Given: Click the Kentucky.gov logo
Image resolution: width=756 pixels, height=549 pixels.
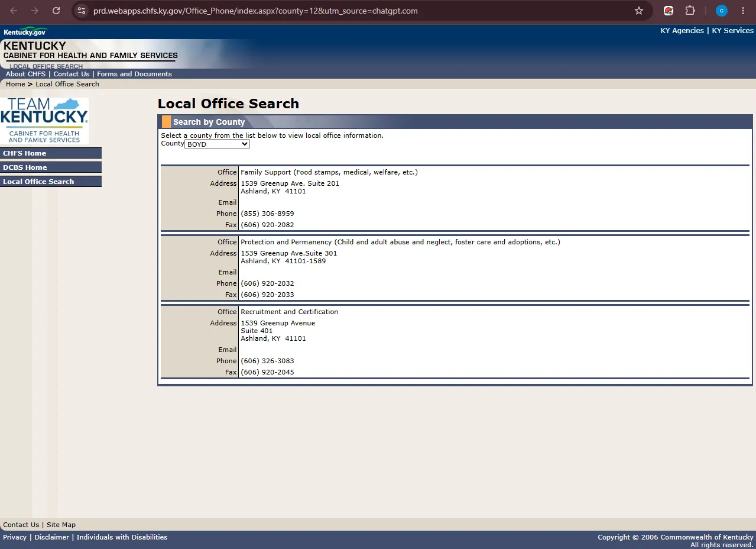Looking at the screenshot, I should pyautogui.click(x=25, y=31).
